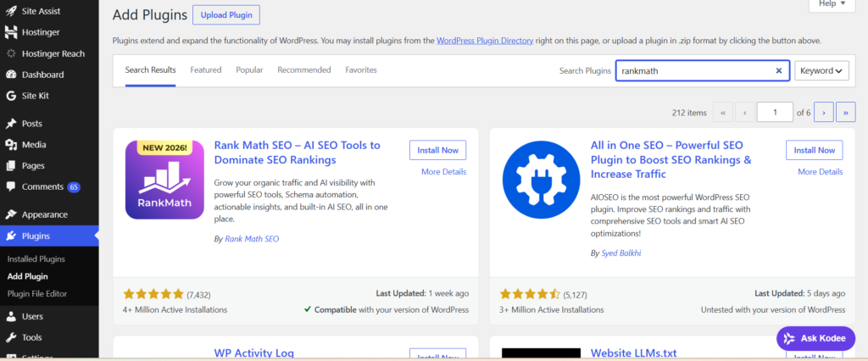Click the Rank Math SEO plugin logo
This screenshot has height=361, width=868.
click(x=164, y=180)
